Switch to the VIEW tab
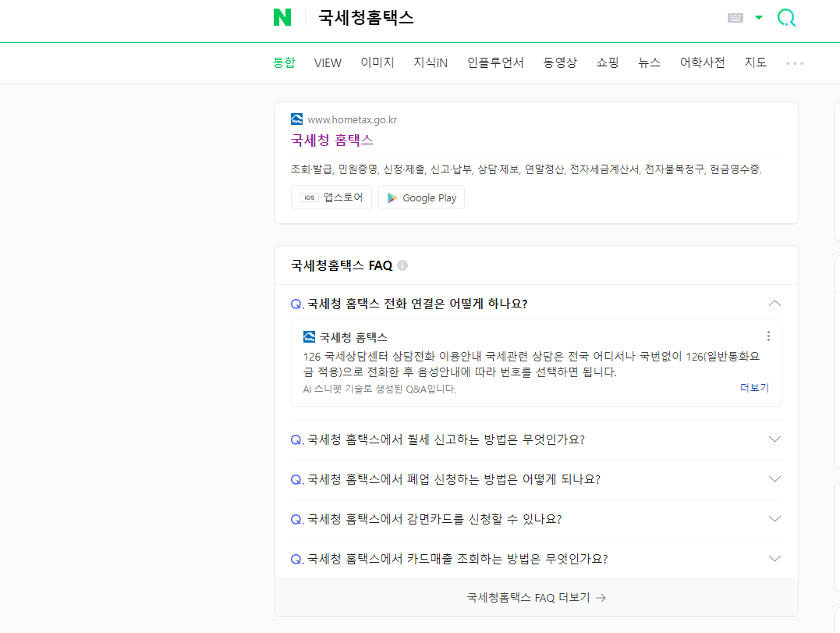 click(328, 62)
